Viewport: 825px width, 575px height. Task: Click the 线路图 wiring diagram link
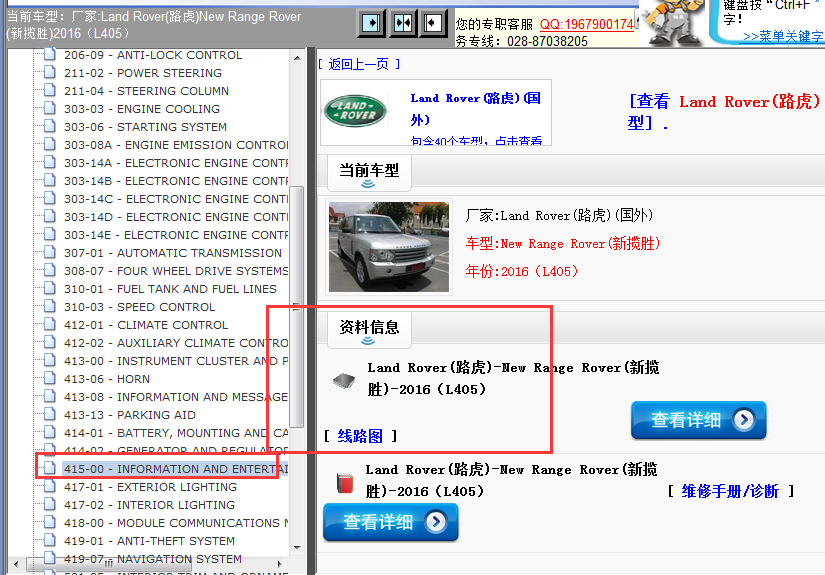[360, 436]
